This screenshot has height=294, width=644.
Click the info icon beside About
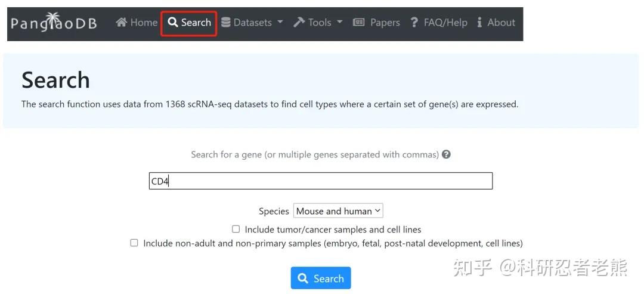pyautogui.click(x=480, y=23)
